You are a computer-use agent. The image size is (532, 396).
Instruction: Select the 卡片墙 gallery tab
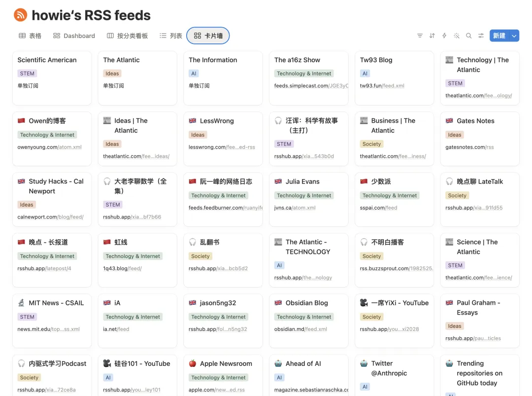[208, 36]
